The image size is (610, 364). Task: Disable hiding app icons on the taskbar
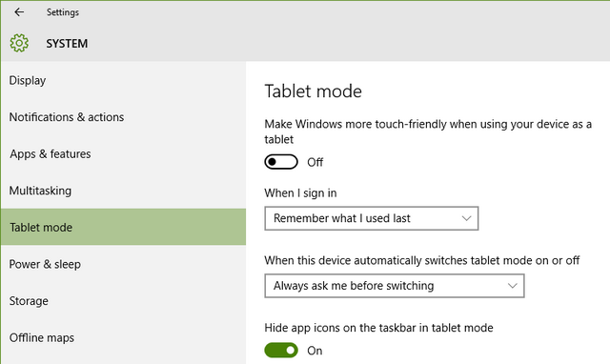point(281,351)
